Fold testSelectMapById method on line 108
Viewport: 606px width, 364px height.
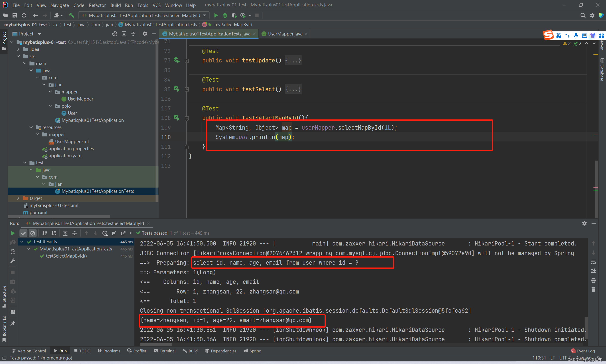[x=187, y=118]
